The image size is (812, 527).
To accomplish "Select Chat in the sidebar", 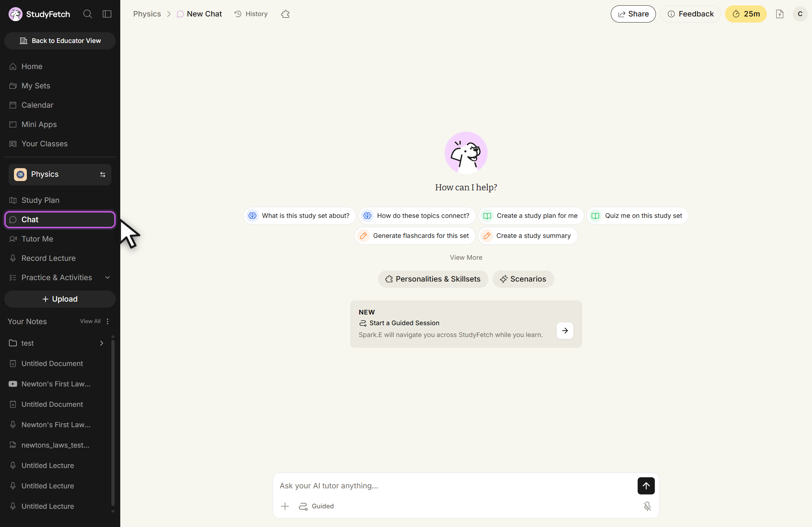I will click(x=60, y=220).
